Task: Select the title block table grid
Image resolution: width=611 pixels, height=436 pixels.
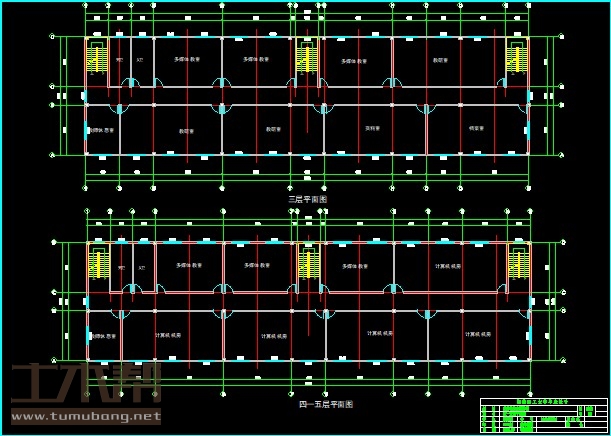Action: pos(543,419)
